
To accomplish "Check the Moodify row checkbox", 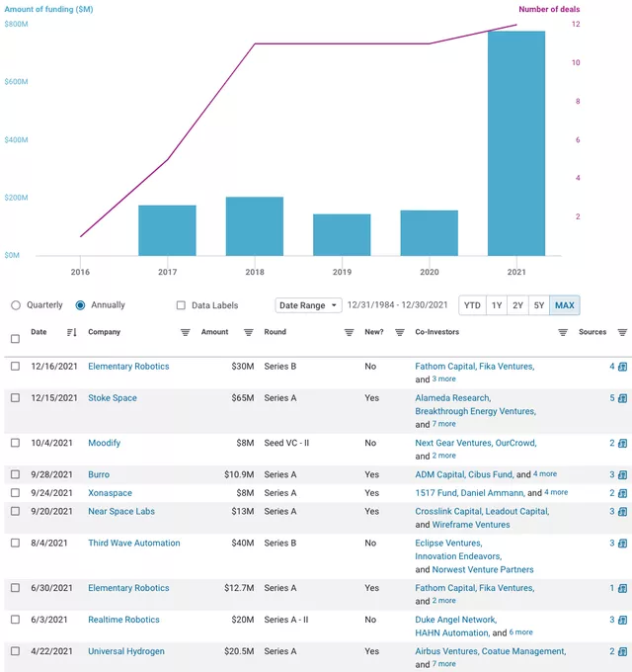I will pyautogui.click(x=16, y=443).
